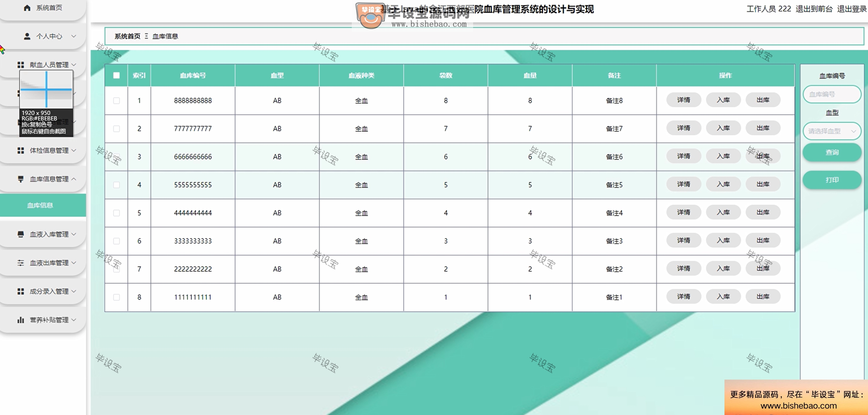Image resolution: width=868 pixels, height=415 pixels.
Task: Click the 查询 search button
Action: coord(832,152)
